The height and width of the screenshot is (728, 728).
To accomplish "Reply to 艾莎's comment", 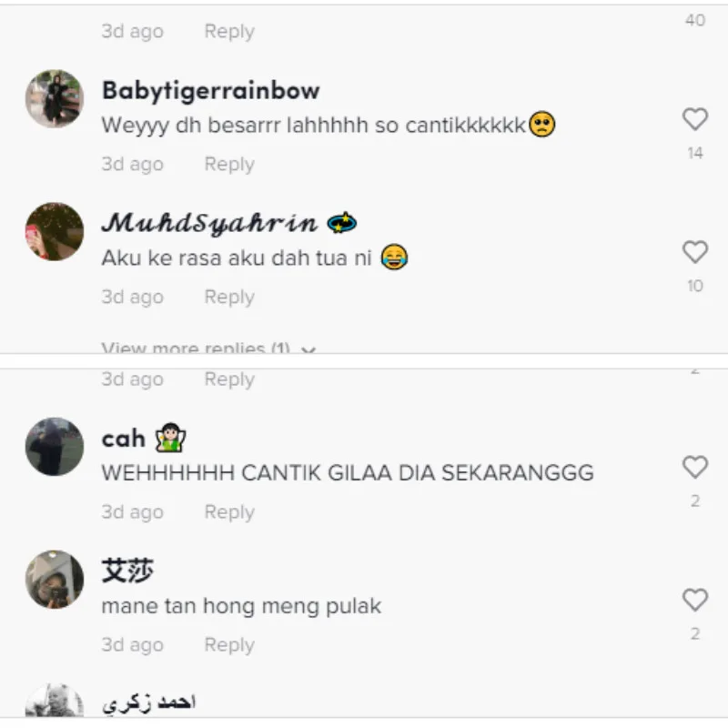I will click(229, 645).
